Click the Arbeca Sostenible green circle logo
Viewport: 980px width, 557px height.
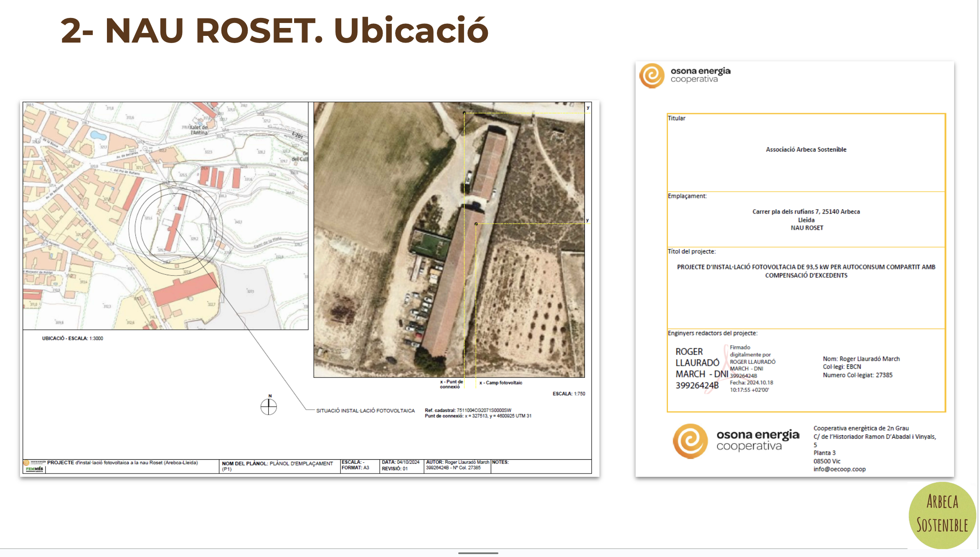click(x=942, y=514)
